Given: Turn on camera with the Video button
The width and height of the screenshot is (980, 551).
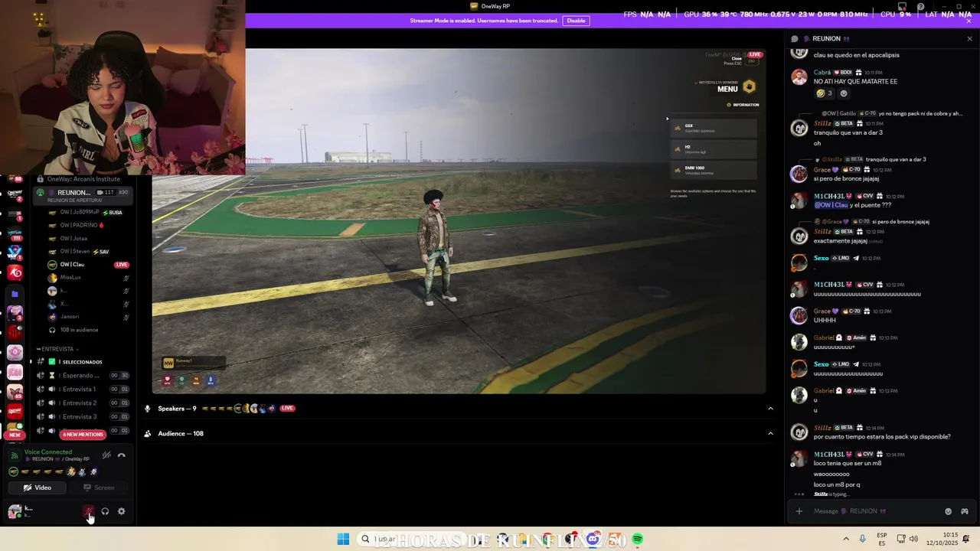Looking at the screenshot, I should click(38, 487).
